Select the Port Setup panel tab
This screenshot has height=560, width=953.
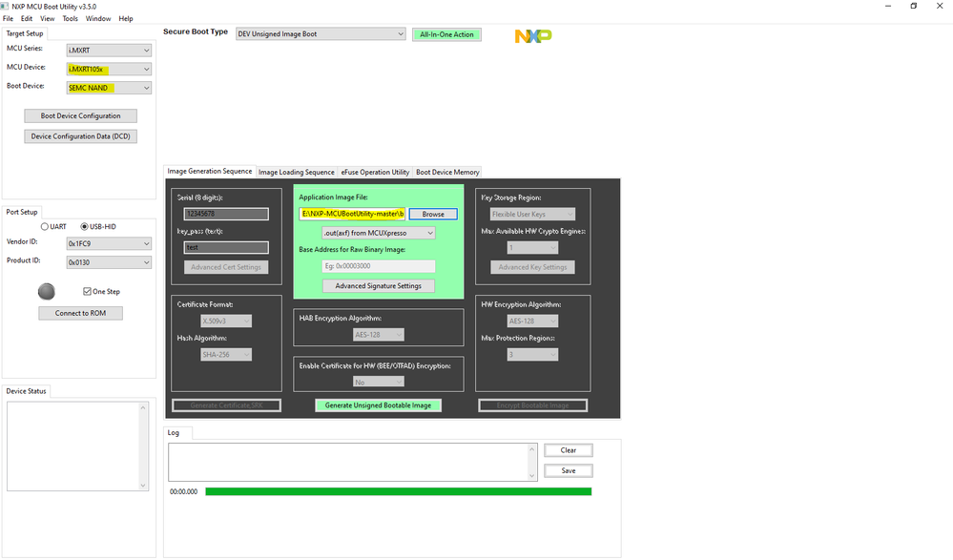coord(22,212)
